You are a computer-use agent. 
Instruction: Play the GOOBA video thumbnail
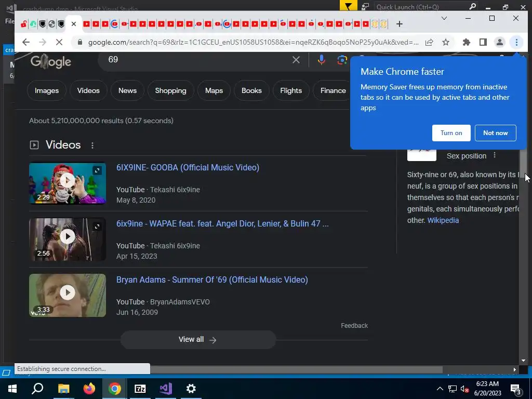[68, 180]
